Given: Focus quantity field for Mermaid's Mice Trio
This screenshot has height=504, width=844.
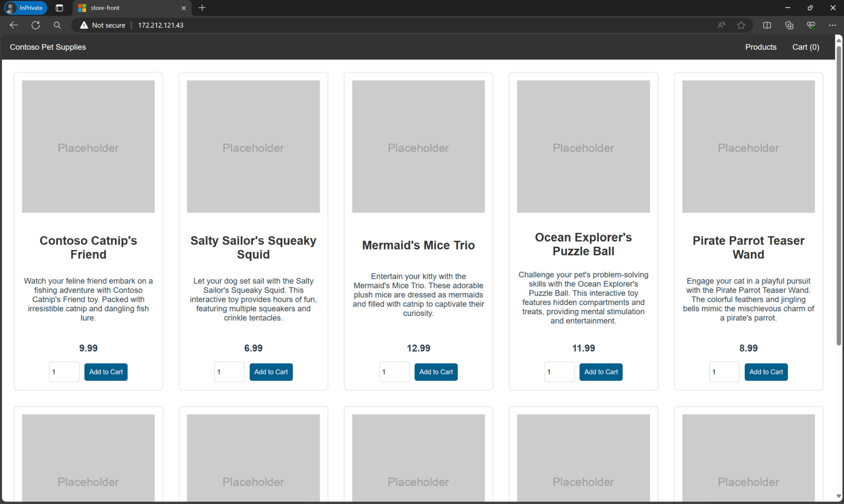Looking at the screenshot, I should click(394, 372).
